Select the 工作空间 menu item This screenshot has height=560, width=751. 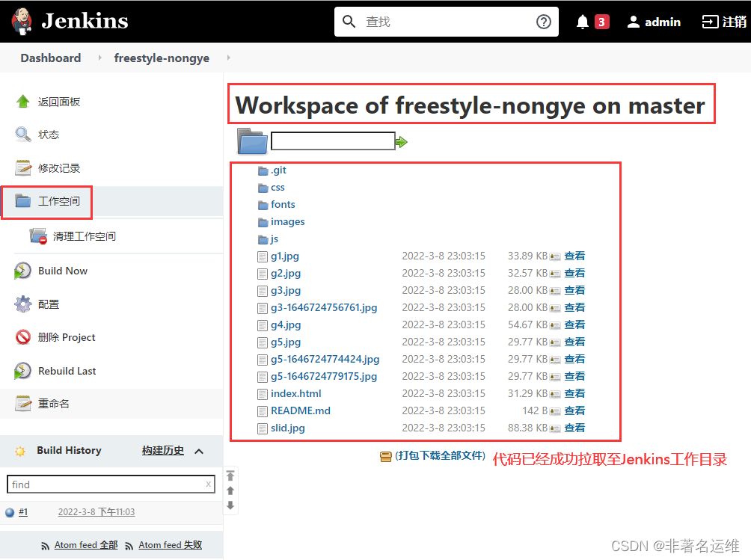pyautogui.click(x=47, y=202)
